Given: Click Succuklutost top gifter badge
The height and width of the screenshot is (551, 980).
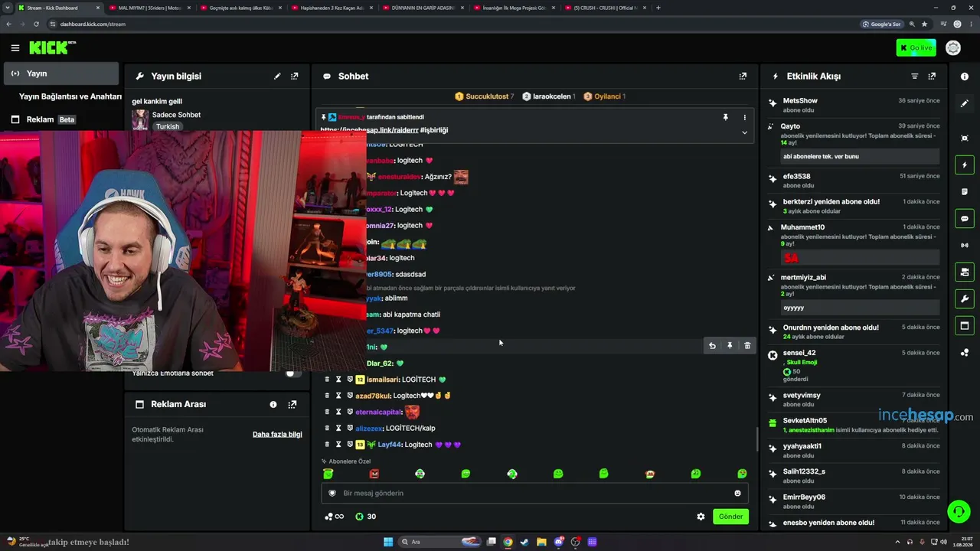Looking at the screenshot, I should pos(484,96).
